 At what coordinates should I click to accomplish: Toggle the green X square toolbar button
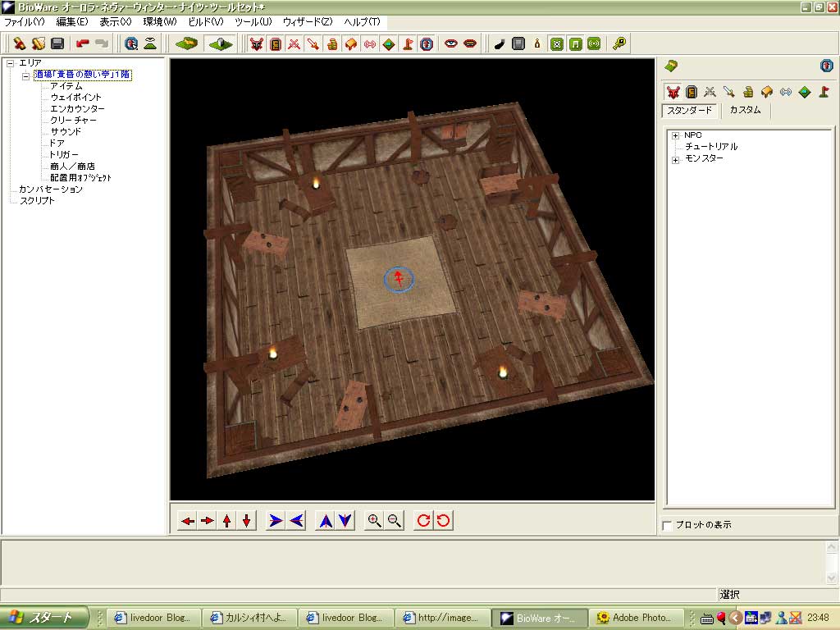(x=557, y=43)
